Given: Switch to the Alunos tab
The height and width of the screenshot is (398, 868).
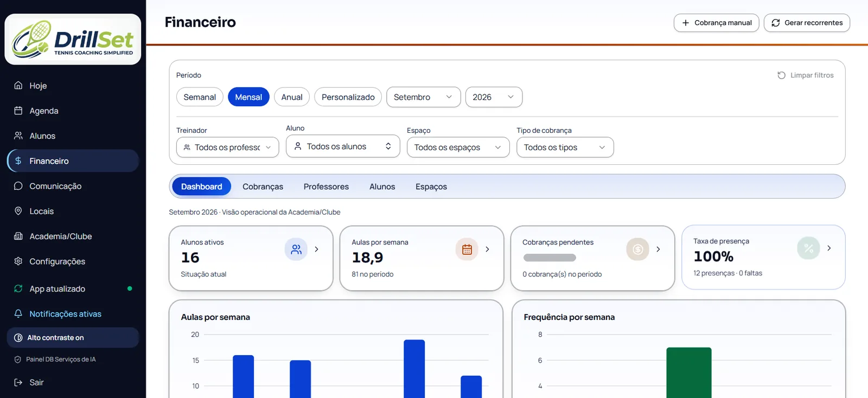Looking at the screenshot, I should 382,187.
